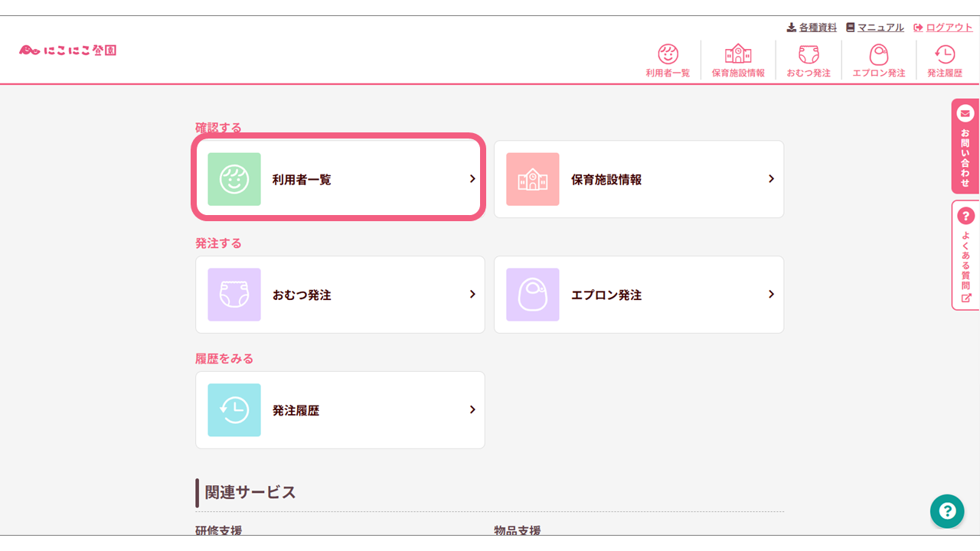Open the 発注履歴 card using its arrow chevron

point(472,409)
